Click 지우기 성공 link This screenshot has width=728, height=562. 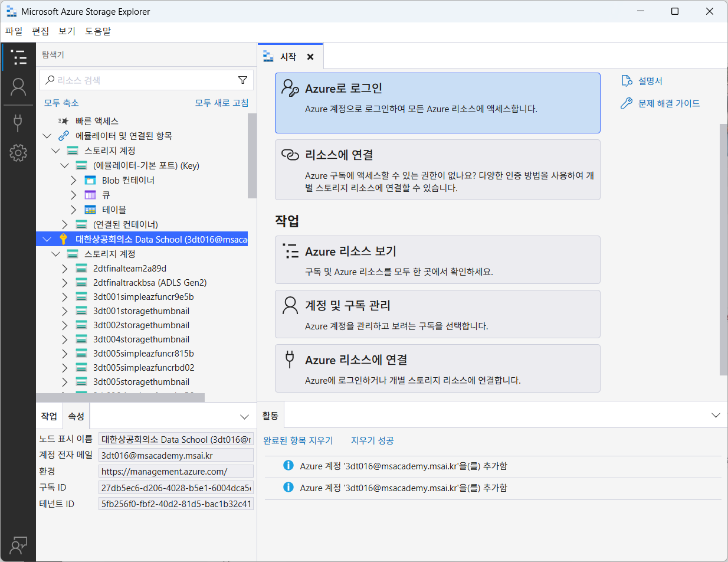coord(372,440)
